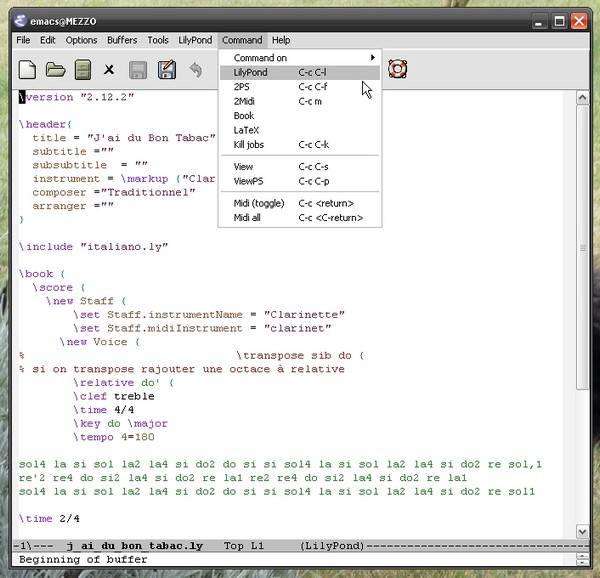Image resolution: width=600 pixels, height=578 pixels.
Task: Open file with the folder icon
Action: click(55, 70)
